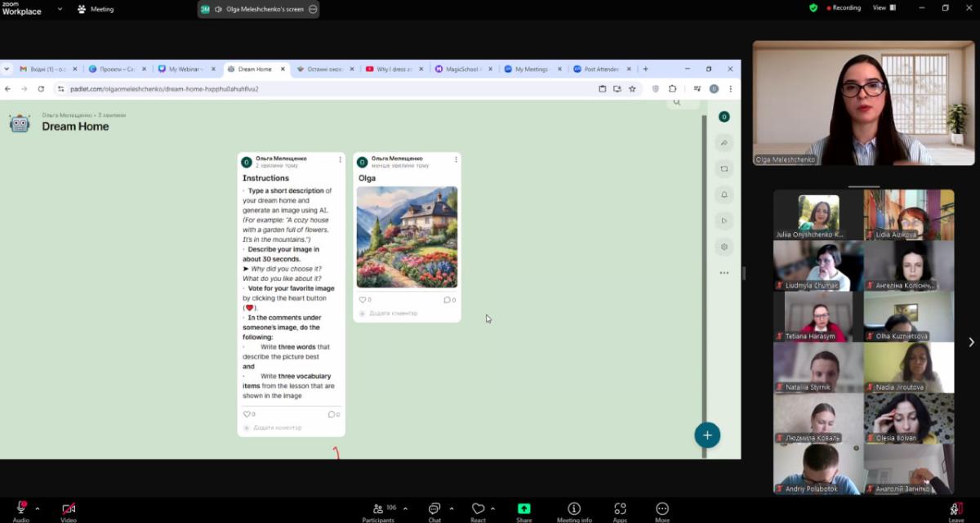
Task: Open the View layout dropdown in Zoom
Action: [884, 8]
